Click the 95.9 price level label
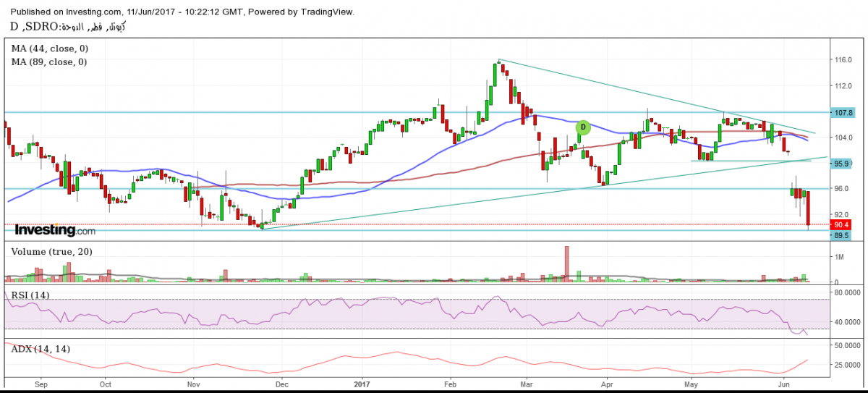Screen dimensions: 868x393 [841, 164]
